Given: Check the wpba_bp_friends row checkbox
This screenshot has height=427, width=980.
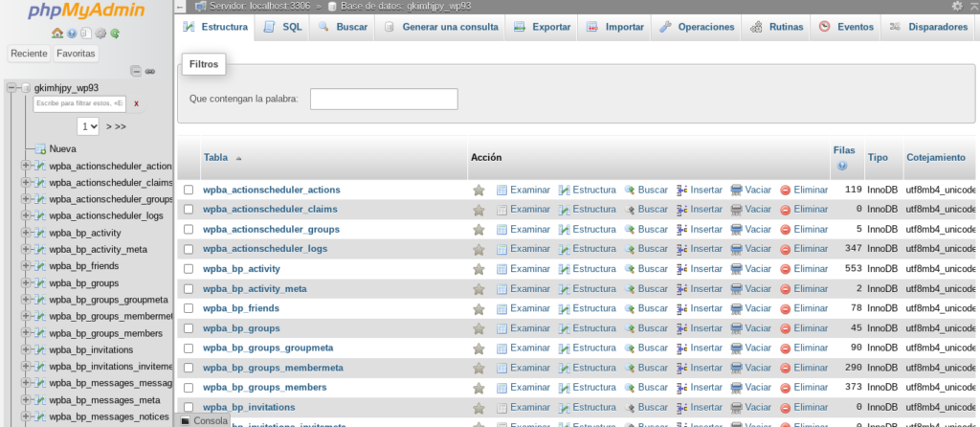Looking at the screenshot, I should tap(189, 308).
